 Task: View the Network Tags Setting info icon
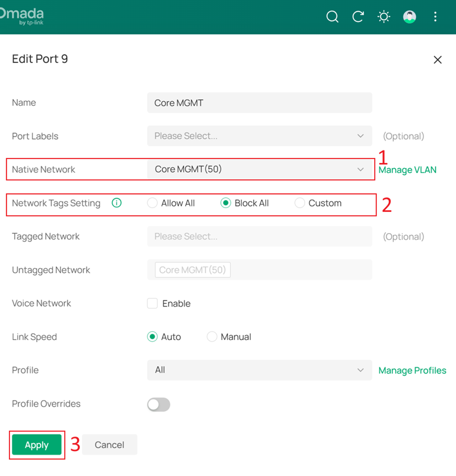(x=116, y=203)
